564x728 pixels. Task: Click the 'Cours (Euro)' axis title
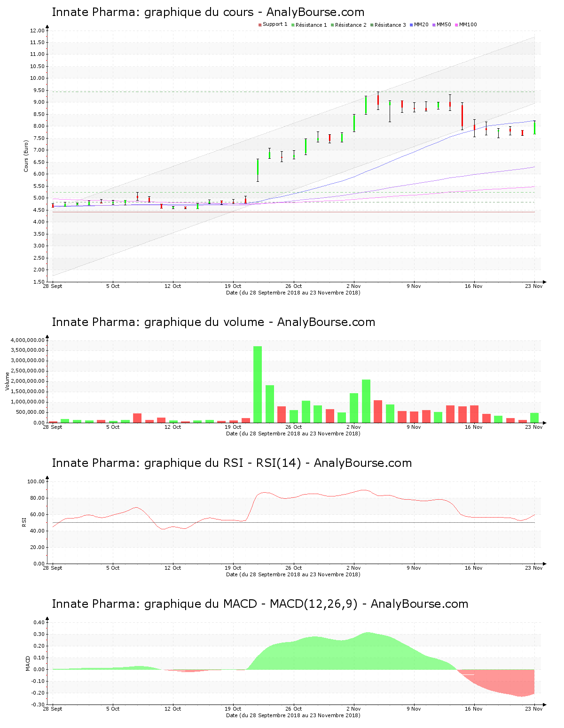(x=26, y=156)
